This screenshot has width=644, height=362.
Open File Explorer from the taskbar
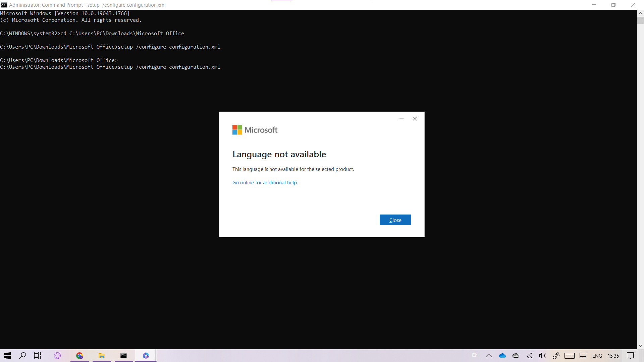102,356
